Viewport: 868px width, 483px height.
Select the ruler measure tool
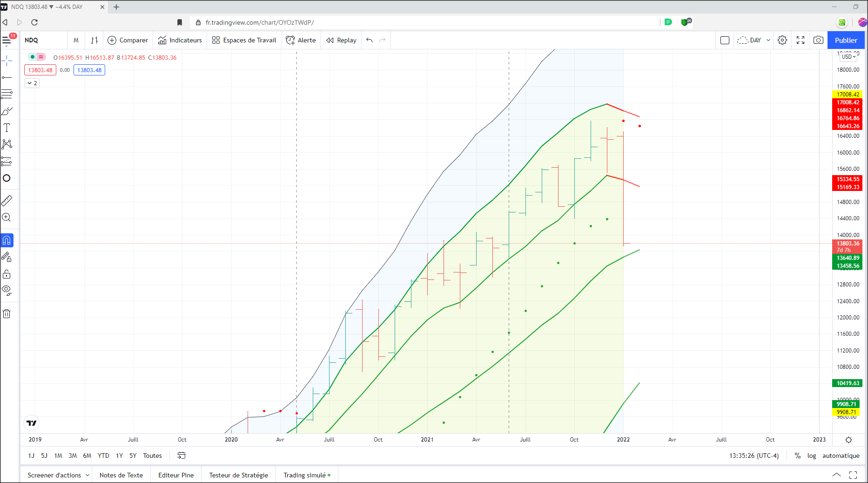click(x=7, y=200)
